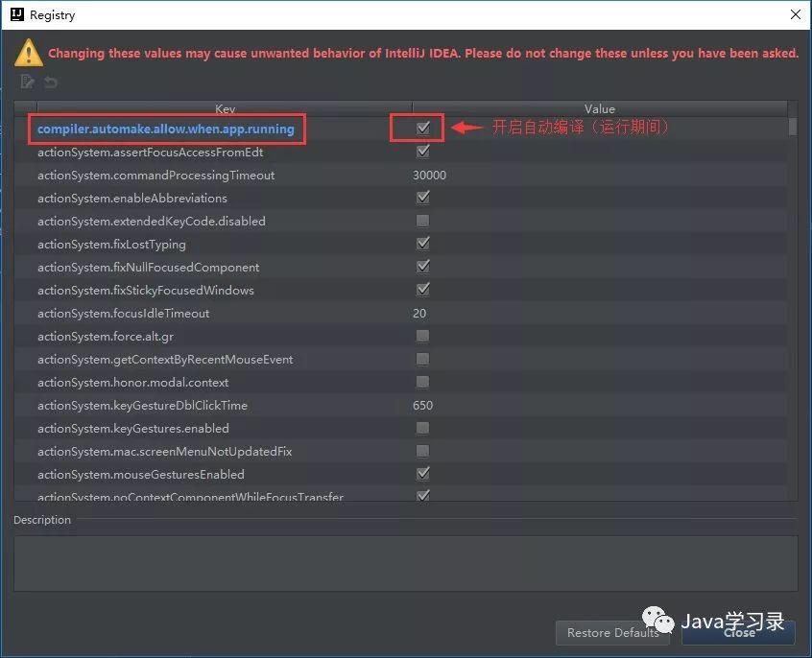
Task: Select the actionSystem.extendedKeyCode.disabled key
Action: click(x=152, y=221)
